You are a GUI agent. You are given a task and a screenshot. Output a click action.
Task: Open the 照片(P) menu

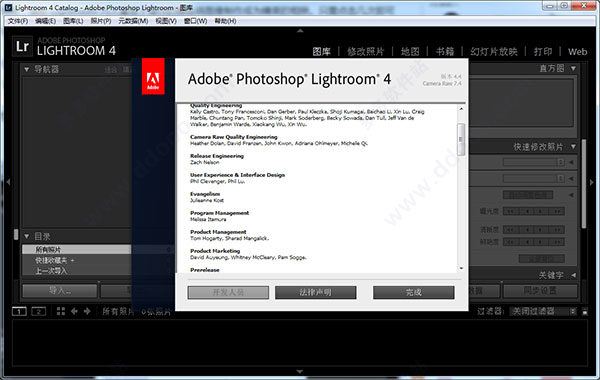click(x=101, y=21)
